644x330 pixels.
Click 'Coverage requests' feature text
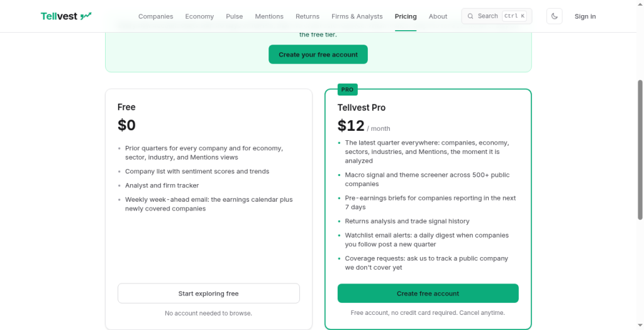coord(426,263)
